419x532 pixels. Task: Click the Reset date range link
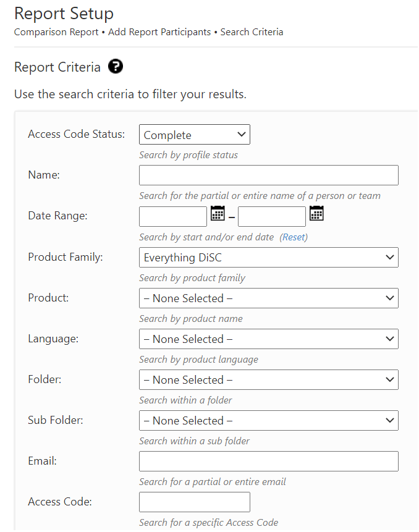294,237
